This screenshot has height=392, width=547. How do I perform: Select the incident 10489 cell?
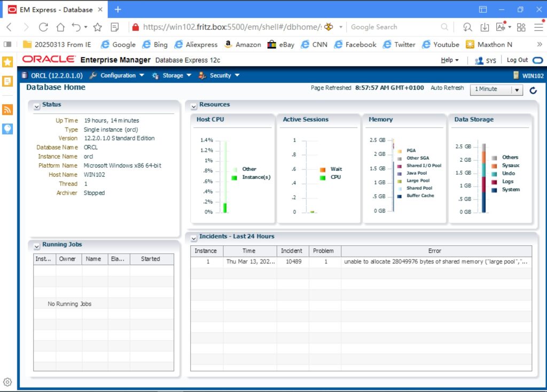[293, 262]
